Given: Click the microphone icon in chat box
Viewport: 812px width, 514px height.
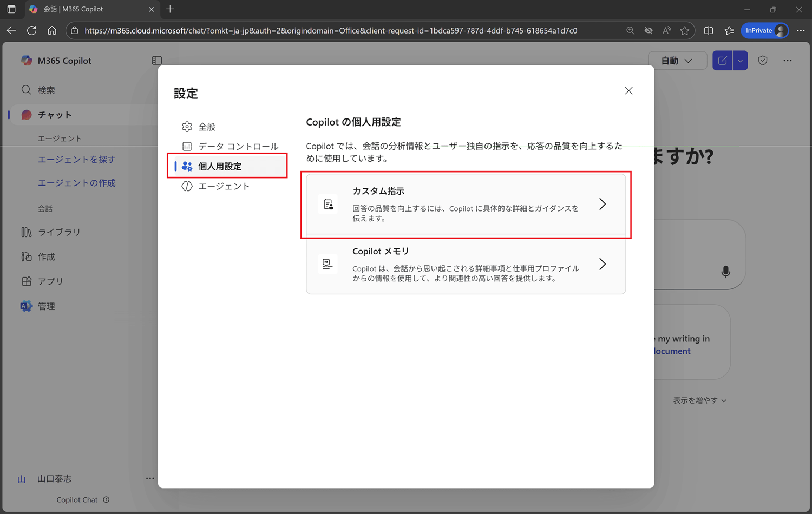Looking at the screenshot, I should pos(725,272).
